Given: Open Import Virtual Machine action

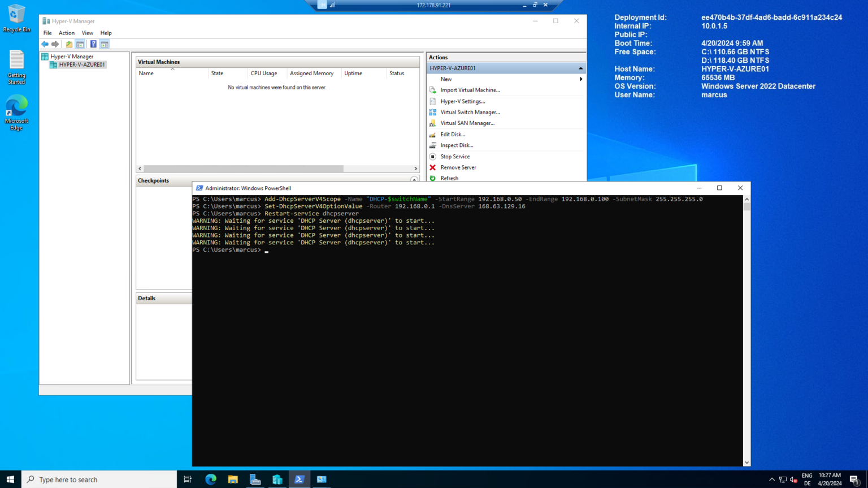Looking at the screenshot, I should (470, 90).
